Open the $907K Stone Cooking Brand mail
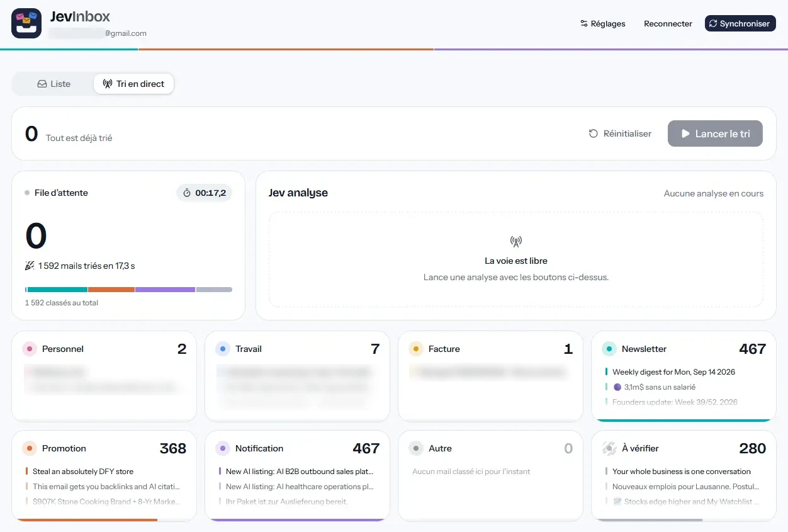The width and height of the screenshot is (788, 532). coord(106,502)
